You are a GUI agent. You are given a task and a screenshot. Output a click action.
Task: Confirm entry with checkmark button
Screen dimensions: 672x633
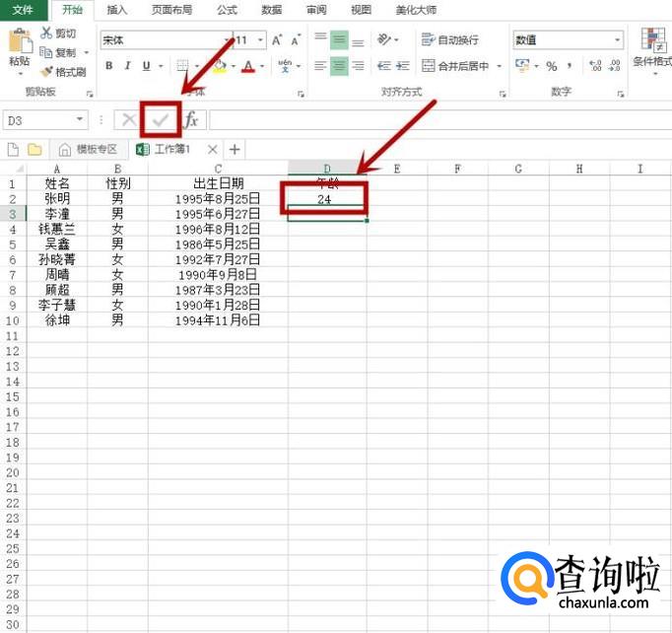pyautogui.click(x=161, y=120)
